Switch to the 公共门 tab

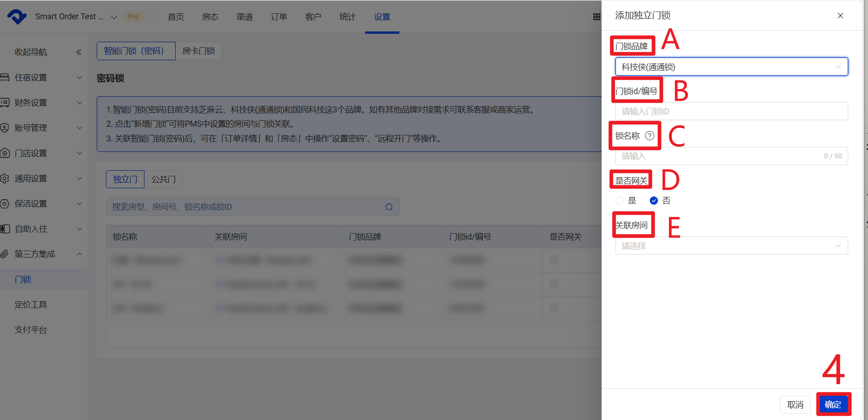tap(163, 179)
